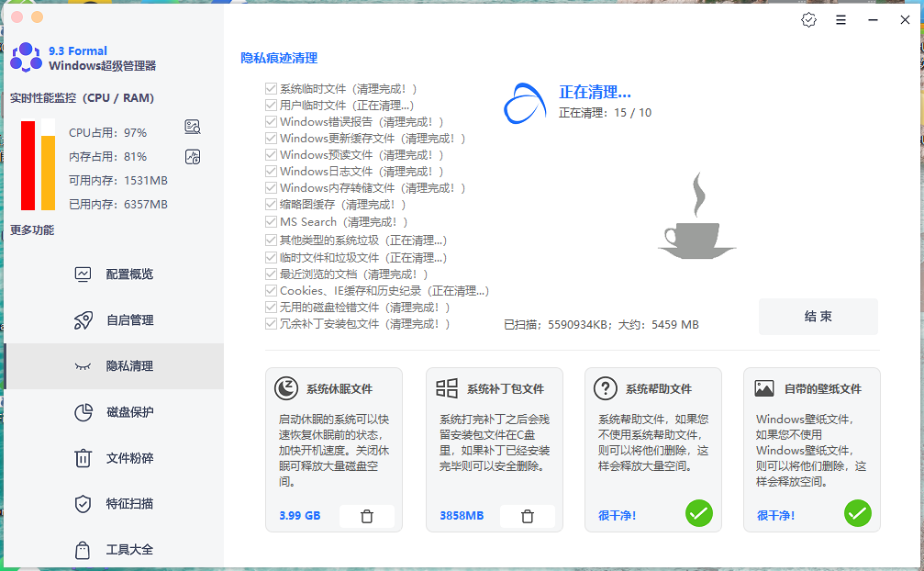
Task: Click the 工具大全 bag icon
Action: (83, 550)
